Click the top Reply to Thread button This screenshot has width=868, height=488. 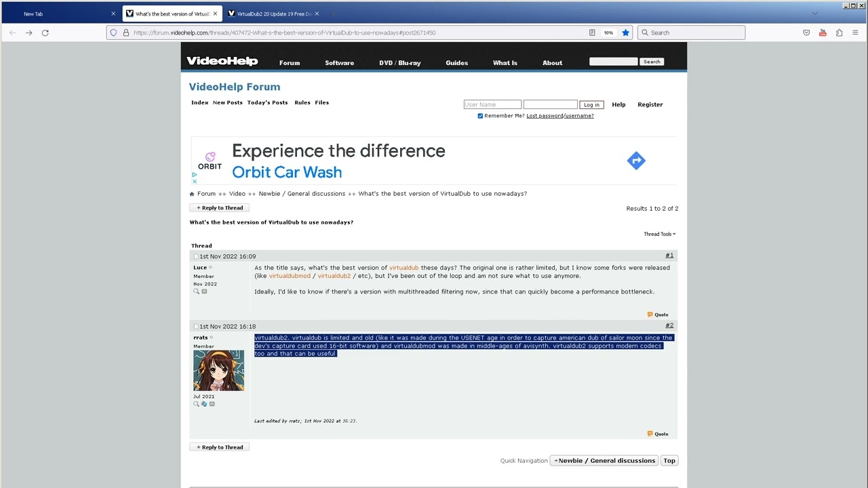pyautogui.click(x=220, y=208)
